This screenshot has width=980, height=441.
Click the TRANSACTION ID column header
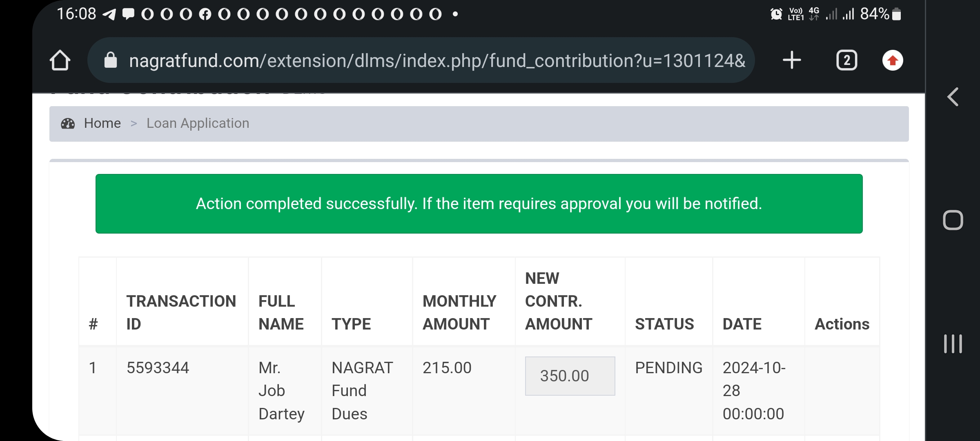pyautogui.click(x=181, y=312)
